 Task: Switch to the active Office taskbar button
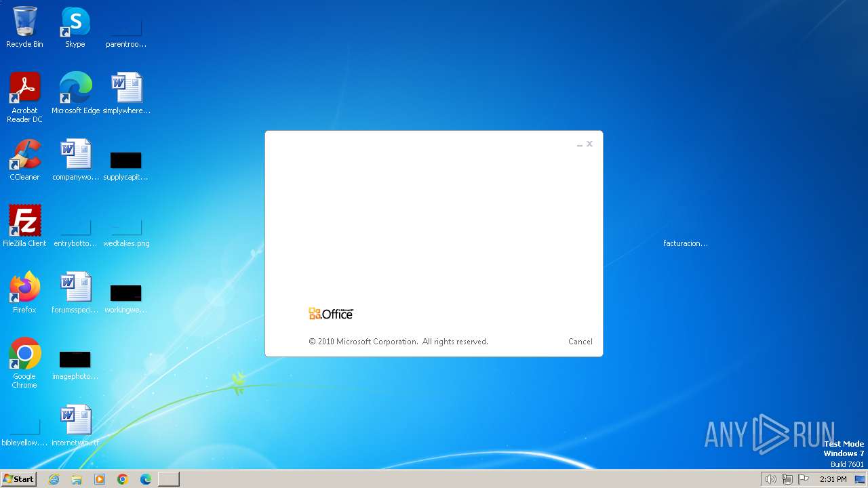[x=169, y=479]
